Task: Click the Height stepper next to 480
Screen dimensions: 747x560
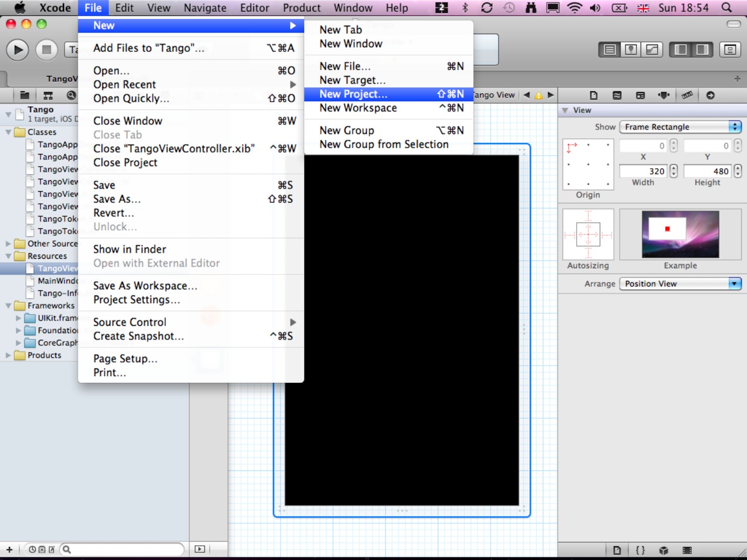Action: [x=738, y=171]
